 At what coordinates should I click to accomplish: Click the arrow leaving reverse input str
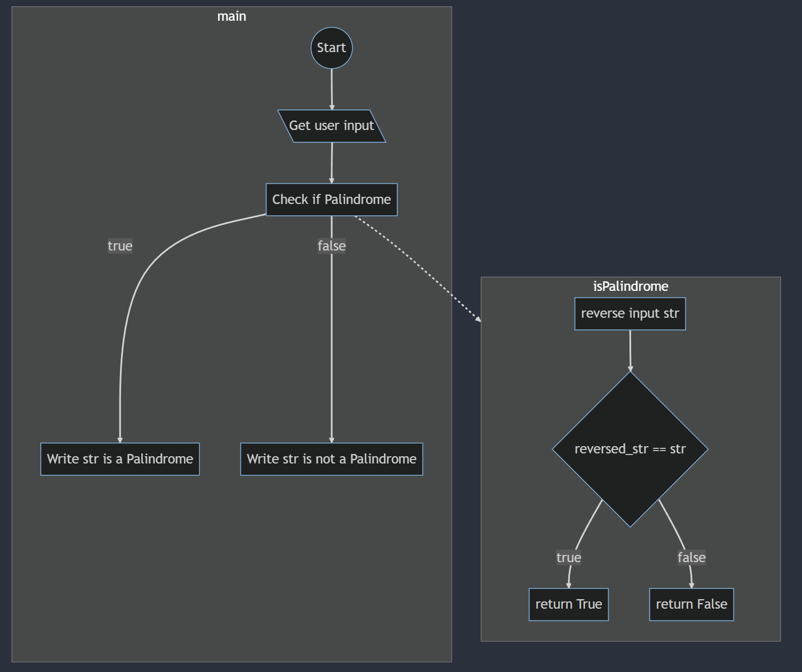(630, 347)
